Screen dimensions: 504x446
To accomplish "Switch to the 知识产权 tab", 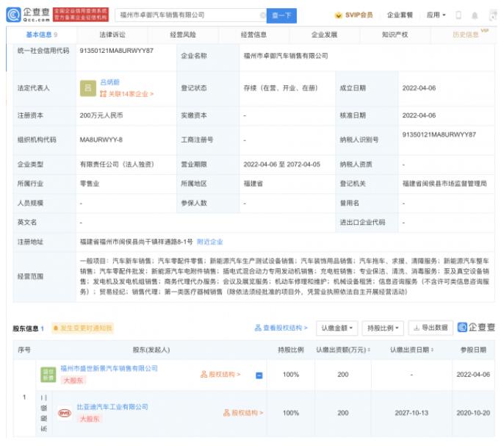I will coord(395,35).
